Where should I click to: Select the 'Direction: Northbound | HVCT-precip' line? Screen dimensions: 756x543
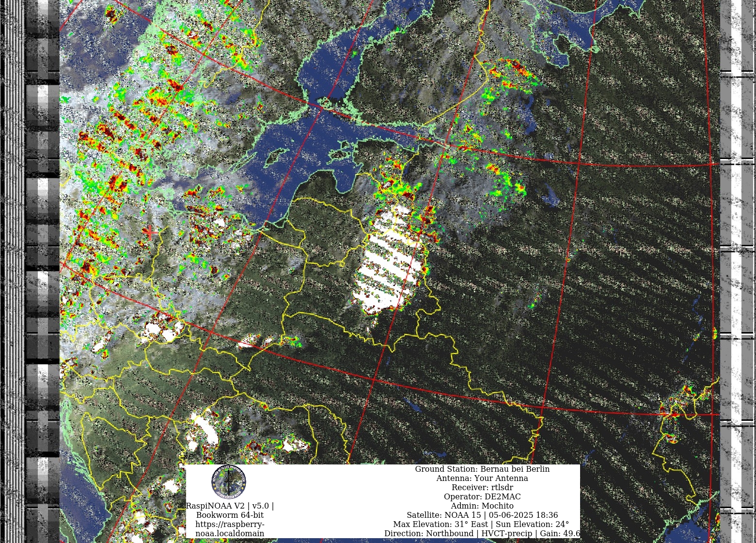pos(482,534)
